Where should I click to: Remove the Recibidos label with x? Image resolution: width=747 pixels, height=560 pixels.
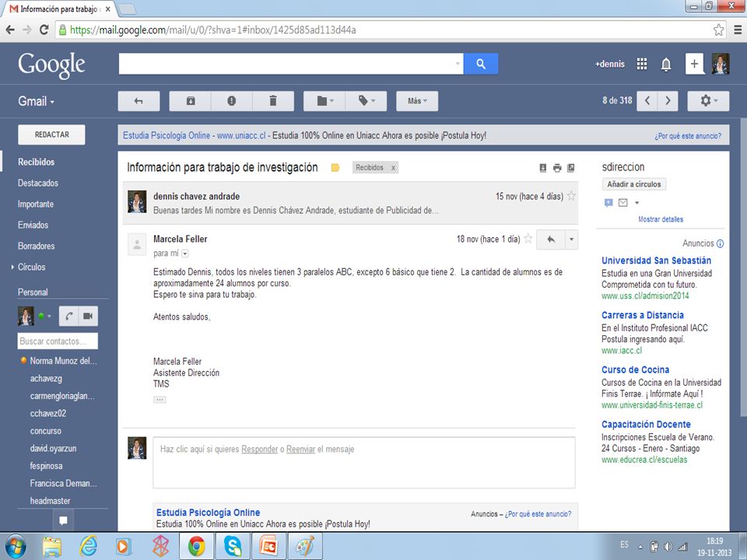pos(393,168)
